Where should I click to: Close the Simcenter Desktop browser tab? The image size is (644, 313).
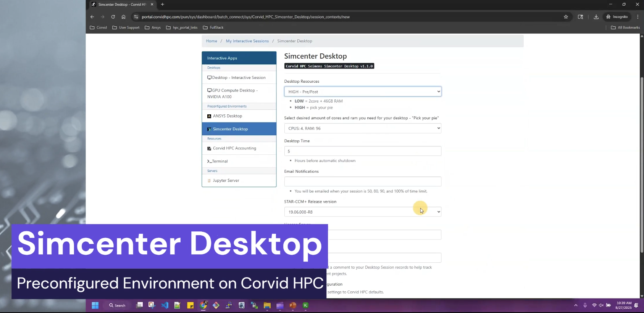(x=152, y=5)
